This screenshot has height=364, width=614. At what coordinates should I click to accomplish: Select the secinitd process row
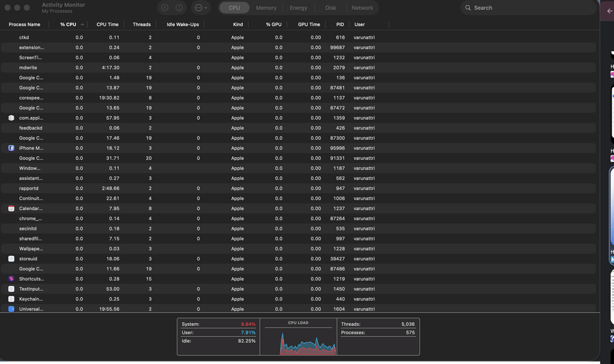click(x=299, y=228)
